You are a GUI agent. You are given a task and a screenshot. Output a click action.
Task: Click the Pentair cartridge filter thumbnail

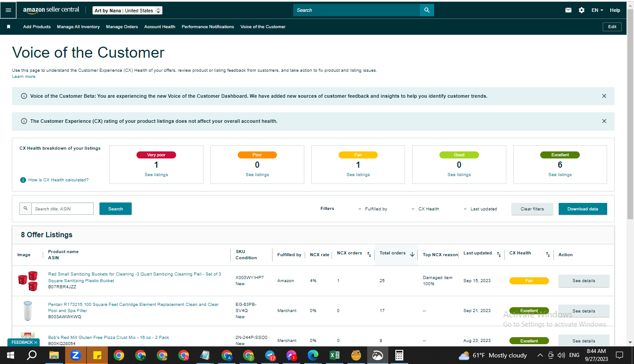[x=27, y=310]
